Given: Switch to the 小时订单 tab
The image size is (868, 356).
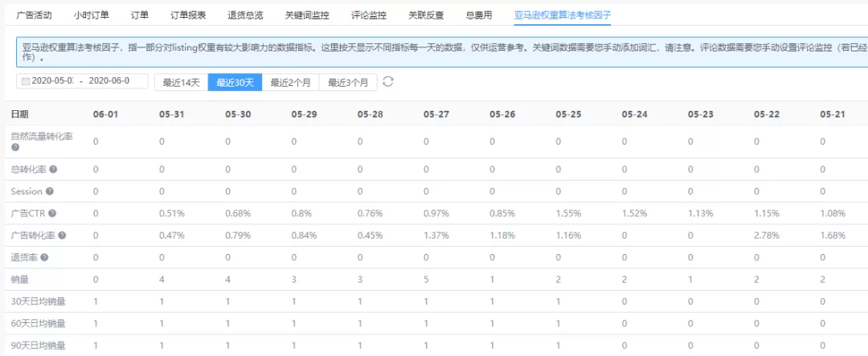Looking at the screenshot, I should (x=92, y=15).
